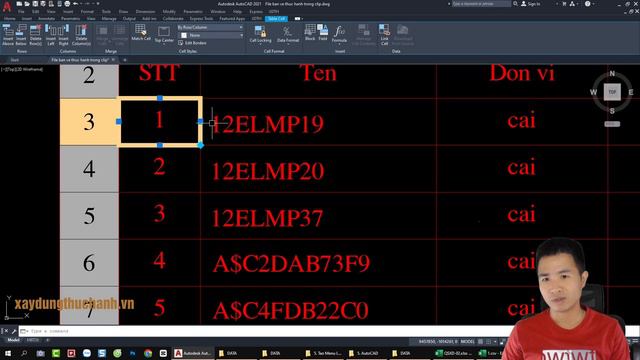Click the cell containing A$C4FDB22C0
The width and height of the screenshot is (640, 360).
(318, 306)
